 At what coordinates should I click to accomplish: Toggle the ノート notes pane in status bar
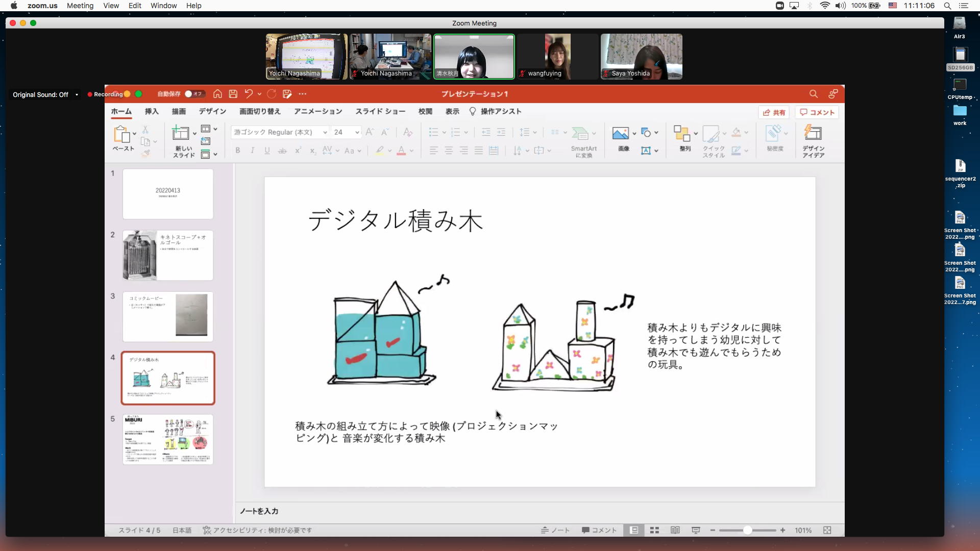coord(555,531)
